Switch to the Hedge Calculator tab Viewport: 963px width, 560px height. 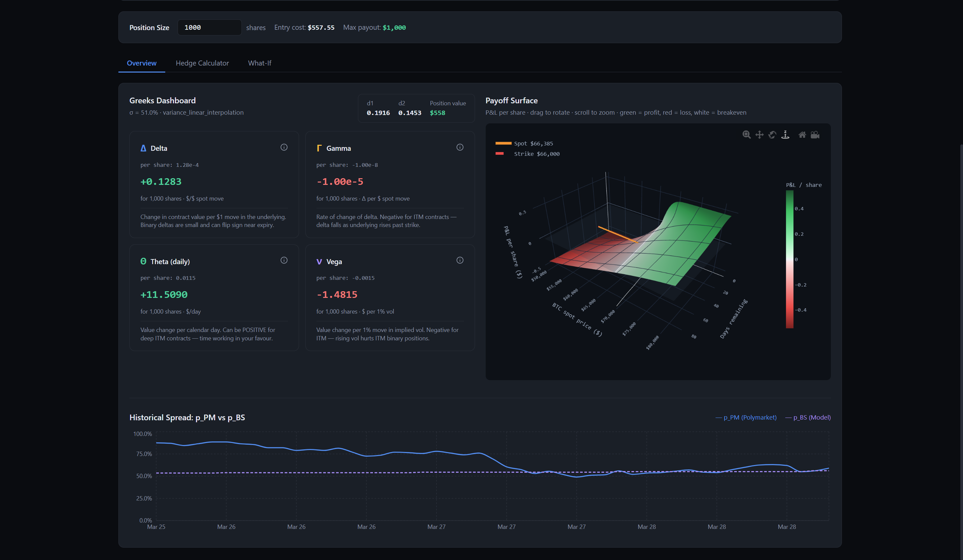tap(202, 63)
